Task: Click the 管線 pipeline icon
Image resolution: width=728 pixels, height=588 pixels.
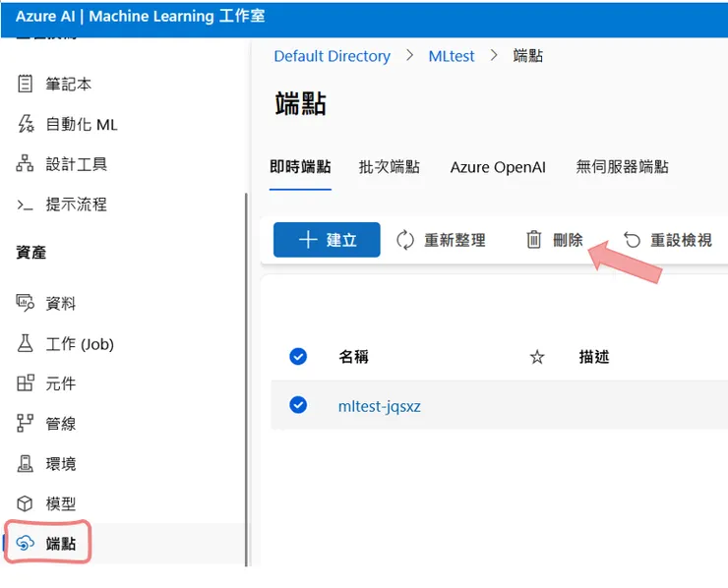Action: click(x=25, y=423)
